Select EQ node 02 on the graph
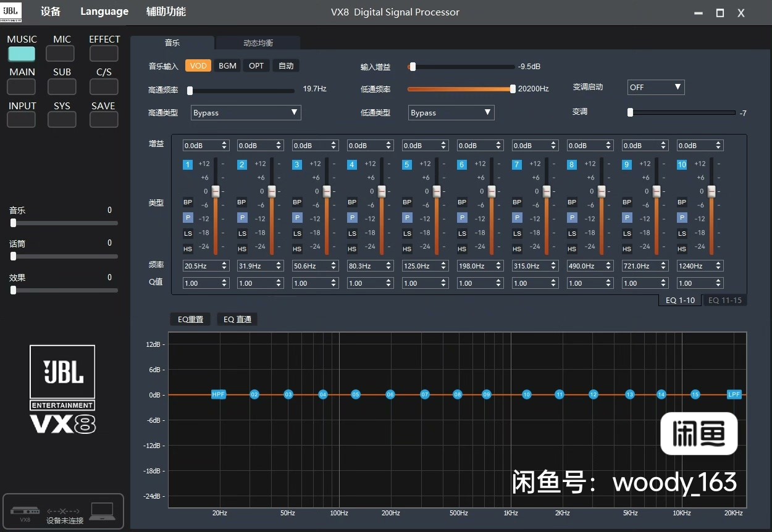 tap(254, 394)
